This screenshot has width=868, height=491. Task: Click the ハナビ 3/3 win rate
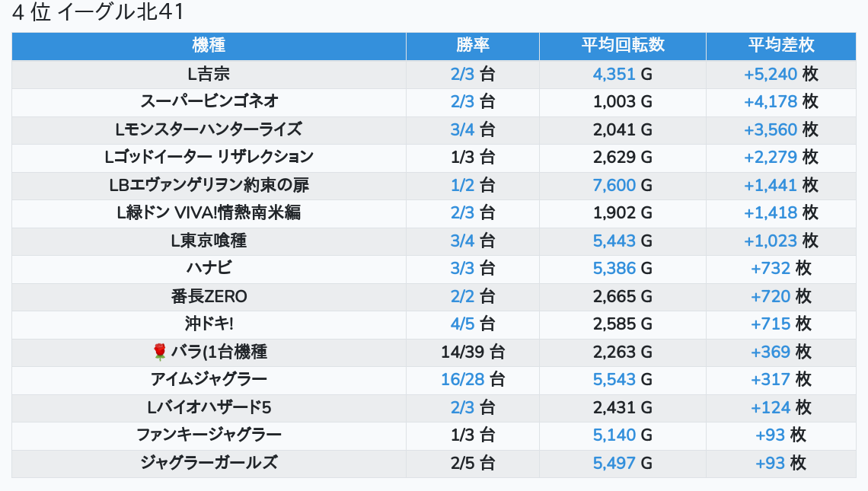click(x=463, y=268)
